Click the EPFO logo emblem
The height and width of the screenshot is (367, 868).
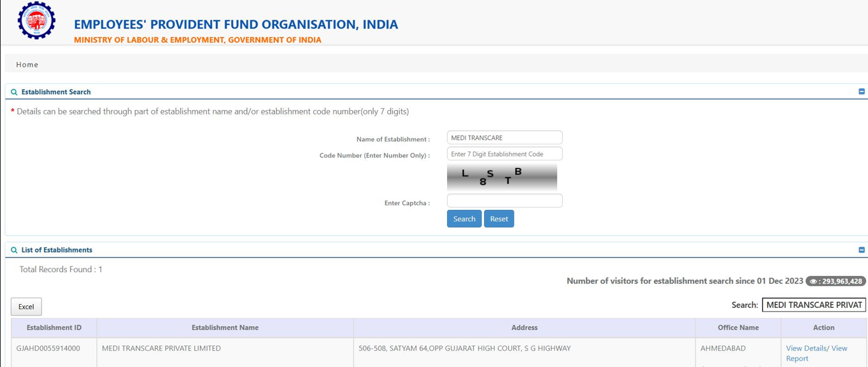click(36, 21)
